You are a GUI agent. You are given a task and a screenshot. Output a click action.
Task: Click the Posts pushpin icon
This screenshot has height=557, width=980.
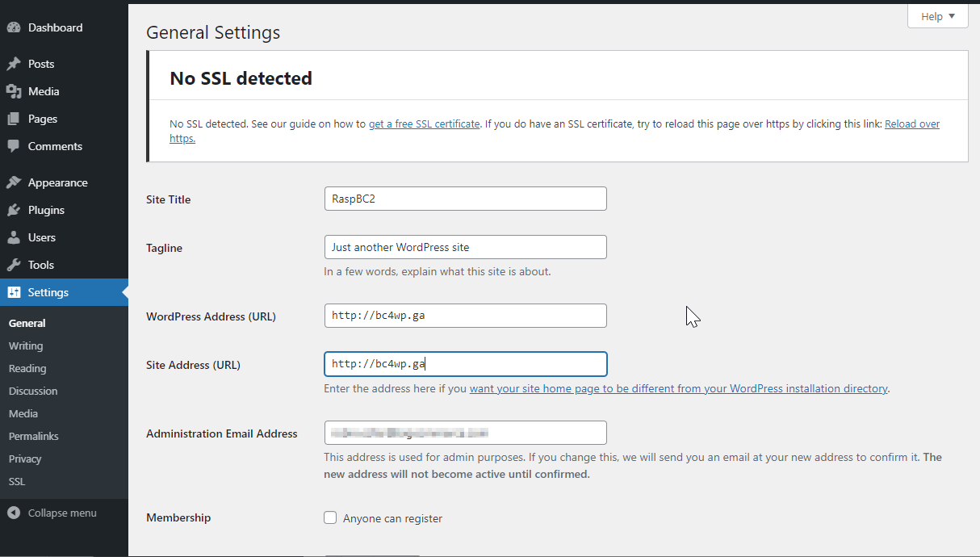coord(14,64)
